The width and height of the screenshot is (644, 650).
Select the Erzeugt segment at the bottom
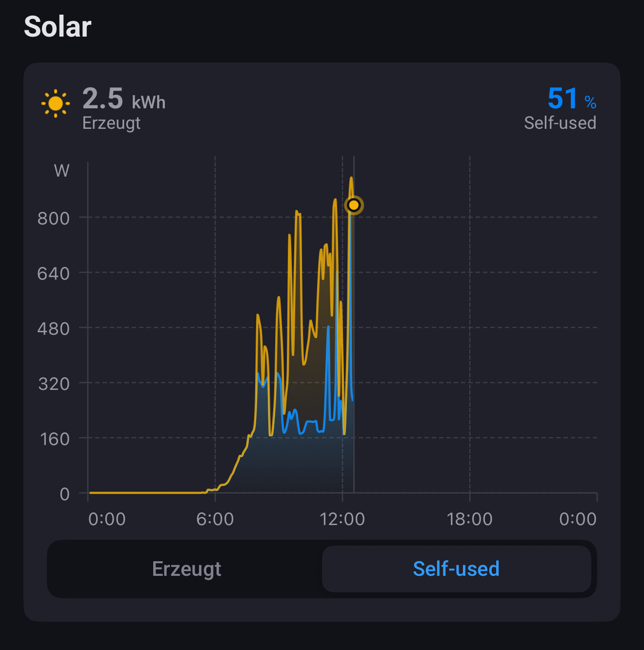187,569
